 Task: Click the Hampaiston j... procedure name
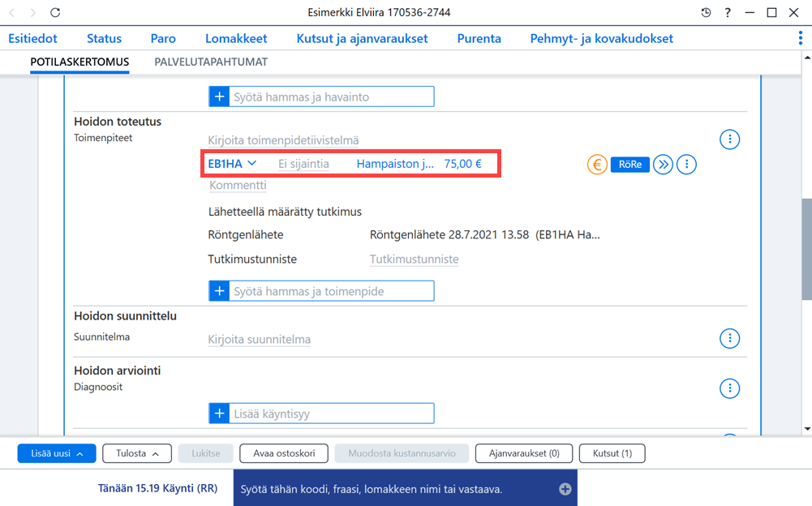pyautogui.click(x=395, y=164)
